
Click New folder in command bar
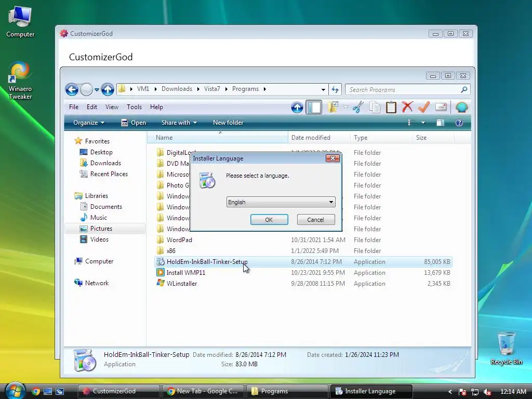click(x=228, y=123)
